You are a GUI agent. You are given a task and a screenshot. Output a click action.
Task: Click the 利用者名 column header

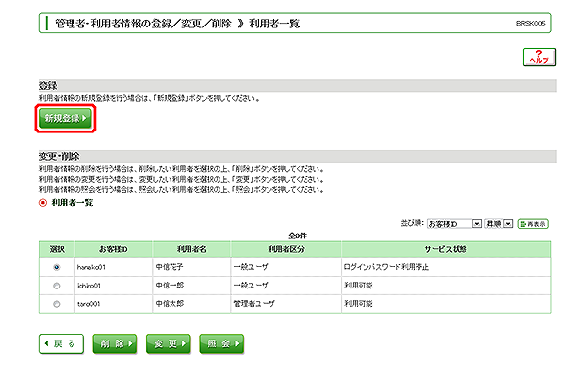click(192, 249)
